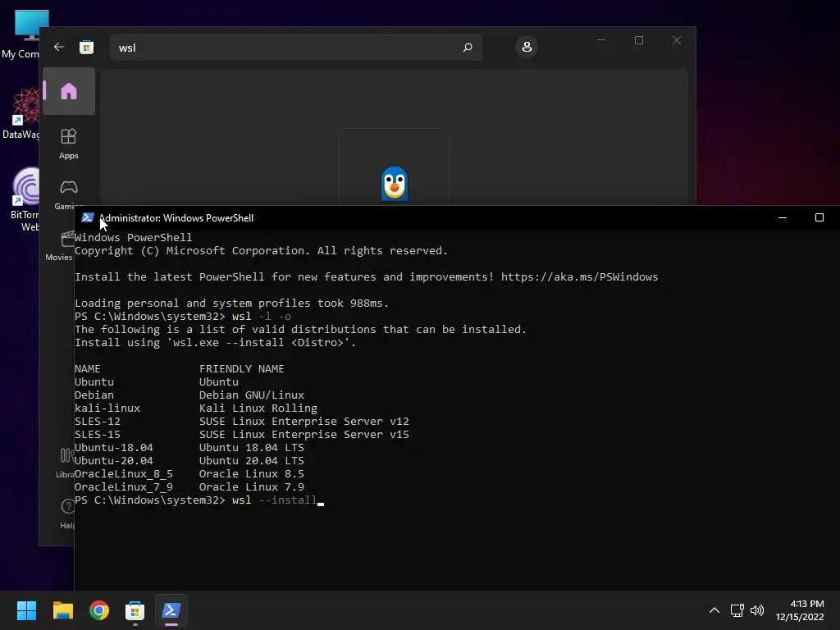Open the volume speaker tray icon
The image size is (840, 630).
pos(757,610)
